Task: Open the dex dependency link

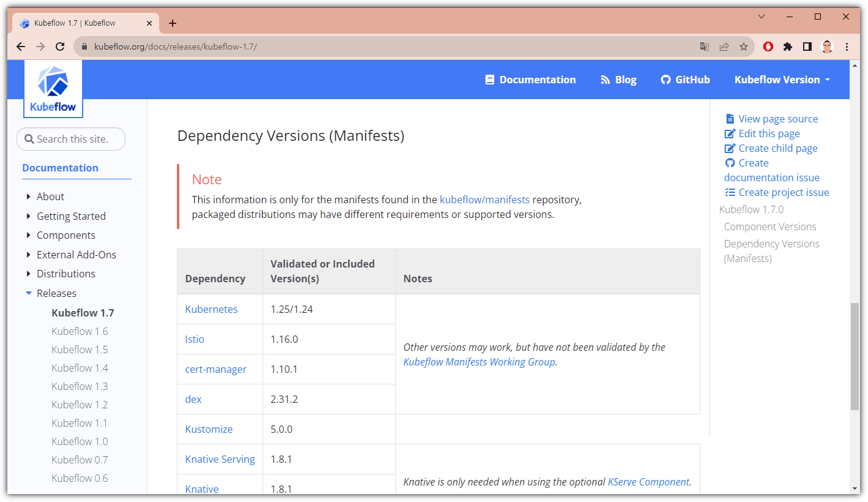Action: (193, 399)
